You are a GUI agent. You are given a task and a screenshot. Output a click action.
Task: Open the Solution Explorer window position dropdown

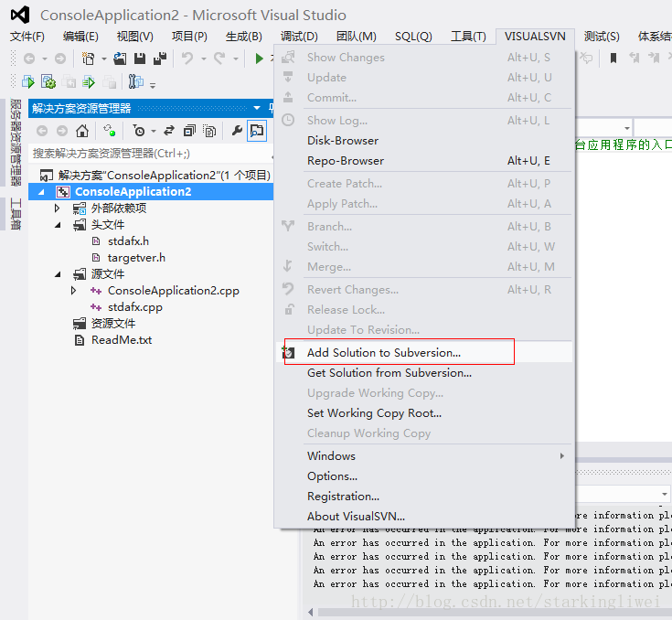pos(257,108)
